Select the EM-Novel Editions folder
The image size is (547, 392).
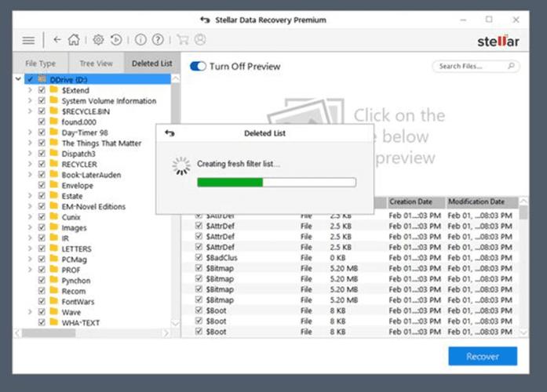pyautogui.click(x=93, y=206)
